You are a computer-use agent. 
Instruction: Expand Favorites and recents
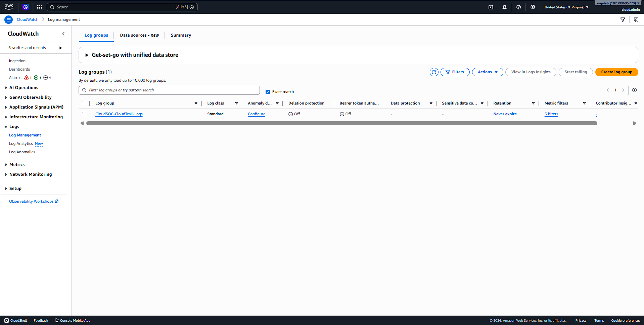point(60,48)
